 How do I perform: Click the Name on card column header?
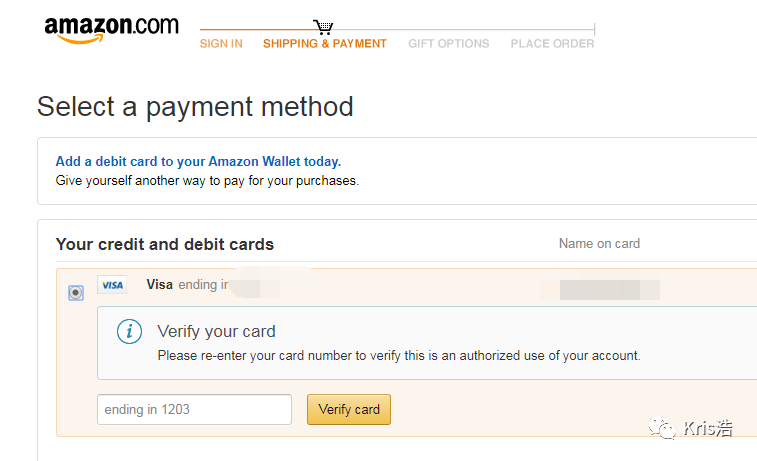(599, 244)
